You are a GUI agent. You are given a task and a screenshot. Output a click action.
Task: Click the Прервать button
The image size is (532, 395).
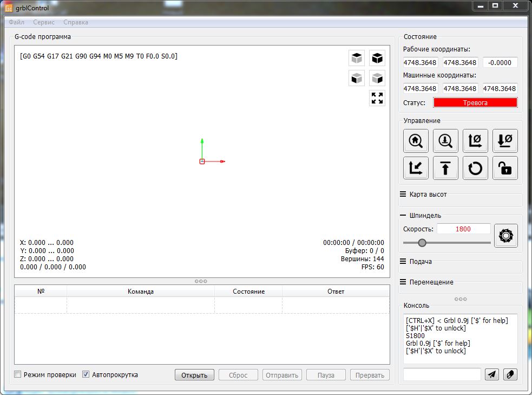pyautogui.click(x=370, y=375)
